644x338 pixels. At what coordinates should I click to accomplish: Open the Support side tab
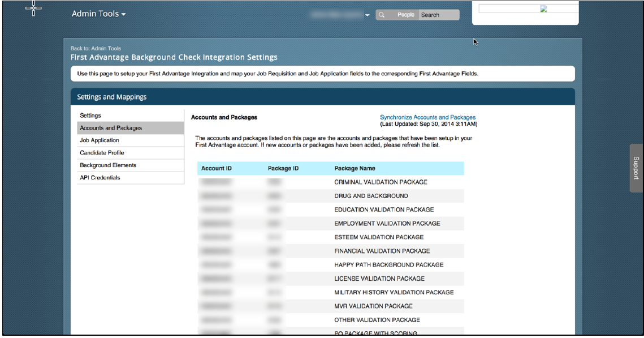[636, 168]
